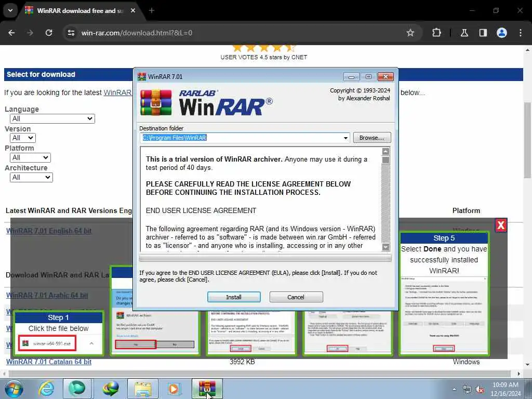Click the muted volume tray icon

480,389
